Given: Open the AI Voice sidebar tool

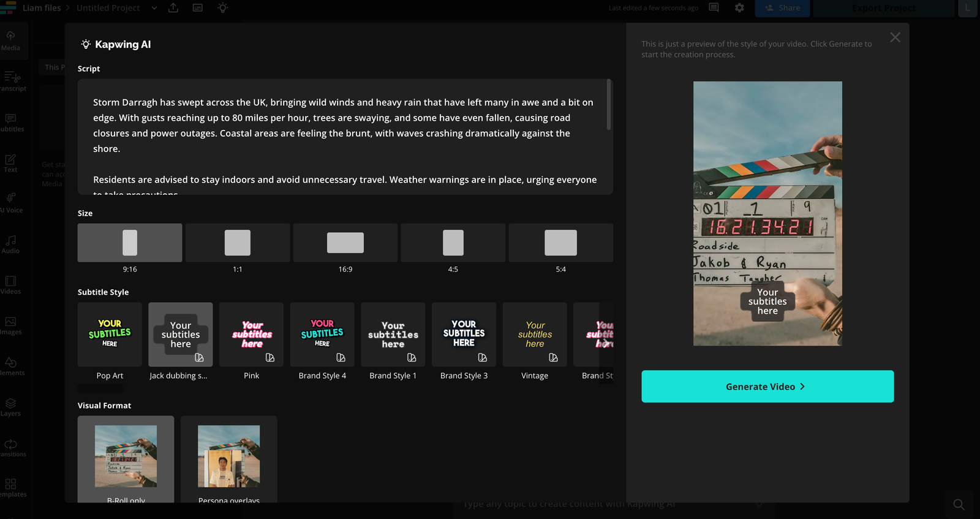Looking at the screenshot, I should point(11,203).
